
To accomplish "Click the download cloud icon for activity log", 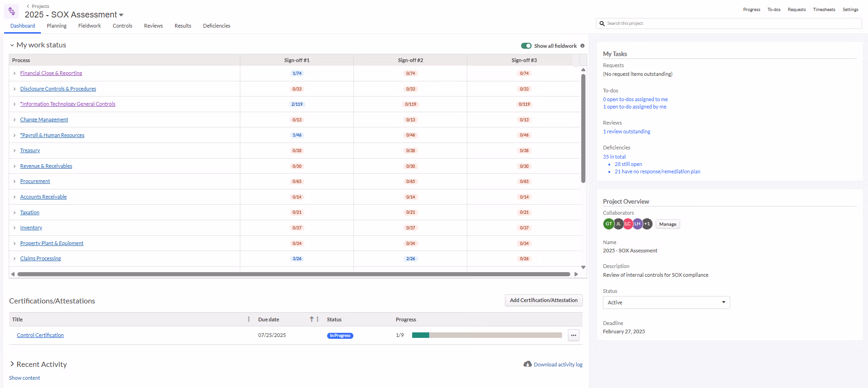I will coord(528,364).
